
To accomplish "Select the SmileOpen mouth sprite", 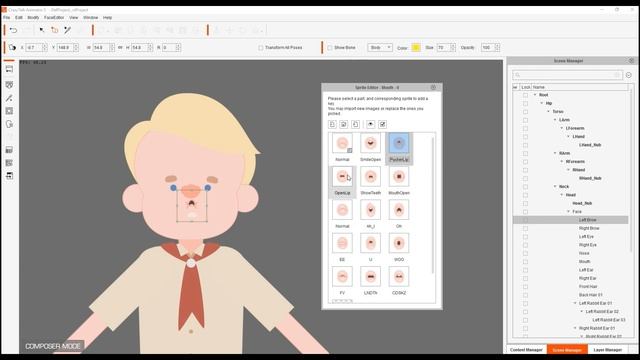I will (371, 144).
